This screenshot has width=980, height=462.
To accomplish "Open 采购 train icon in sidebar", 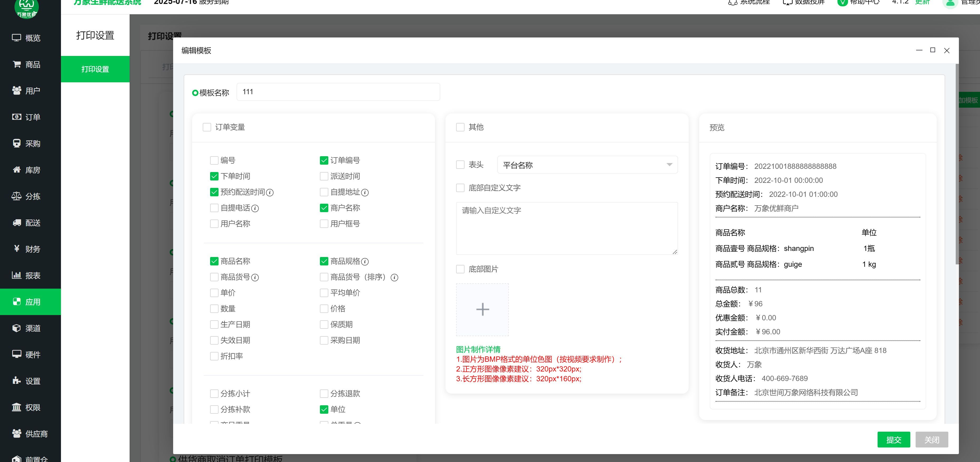I will 16,143.
